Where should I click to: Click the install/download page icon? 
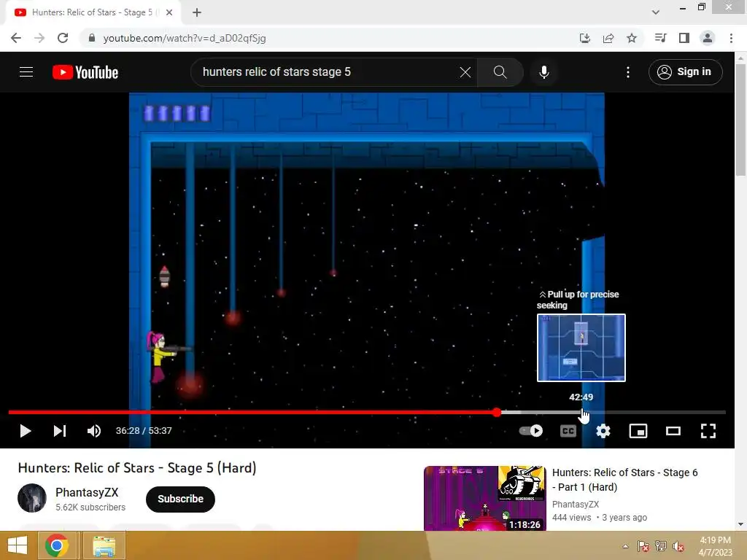[585, 38]
